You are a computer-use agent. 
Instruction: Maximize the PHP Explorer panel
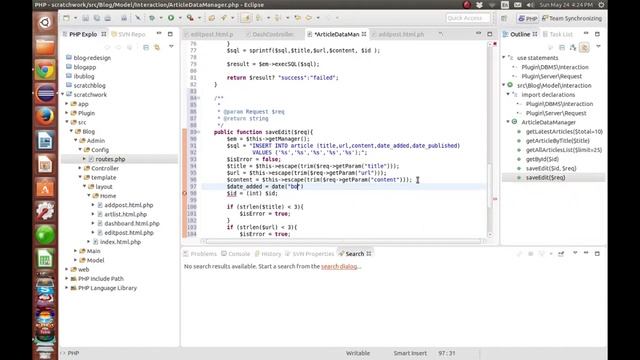point(170,34)
